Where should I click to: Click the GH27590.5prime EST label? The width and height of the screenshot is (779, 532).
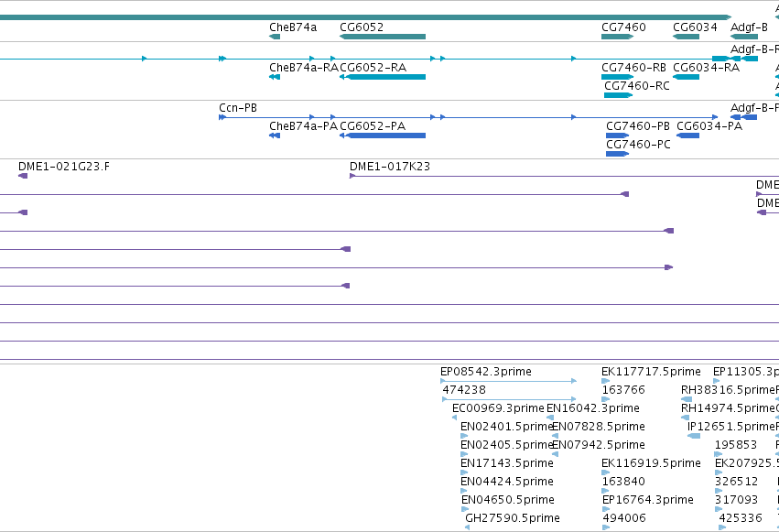click(513, 518)
